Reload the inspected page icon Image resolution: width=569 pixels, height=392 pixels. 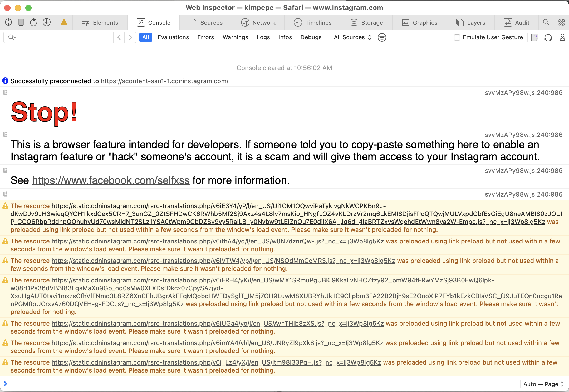point(33,22)
